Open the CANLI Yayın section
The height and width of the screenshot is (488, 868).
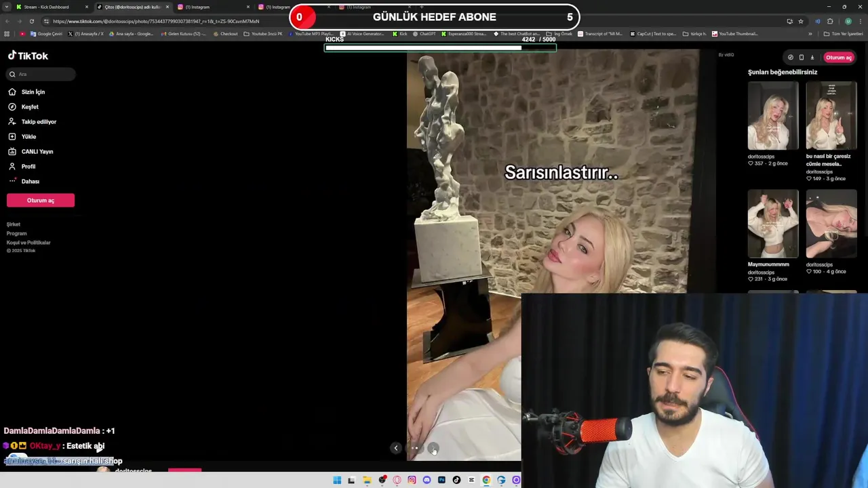pos(31,151)
